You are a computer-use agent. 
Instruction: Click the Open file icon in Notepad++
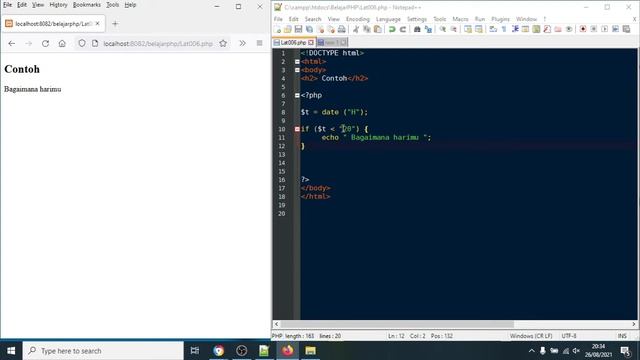288,29
